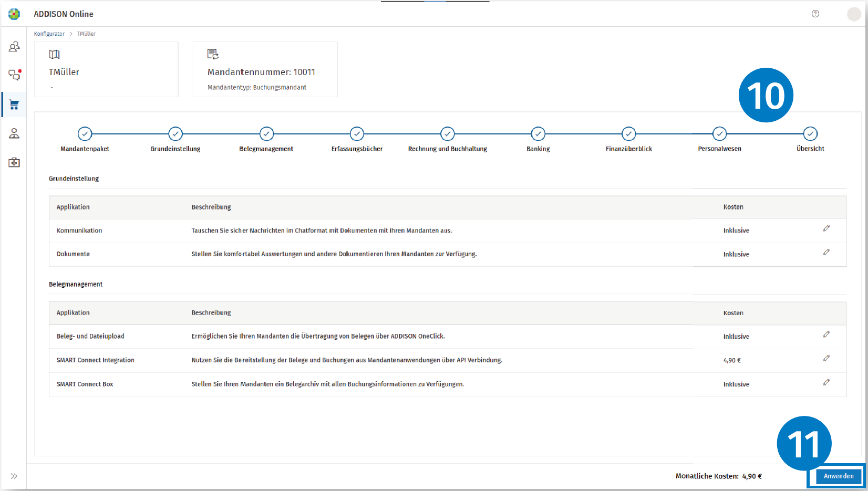Edit the Dokumente row with pencil
This screenshot has width=868, height=491.
[826, 252]
